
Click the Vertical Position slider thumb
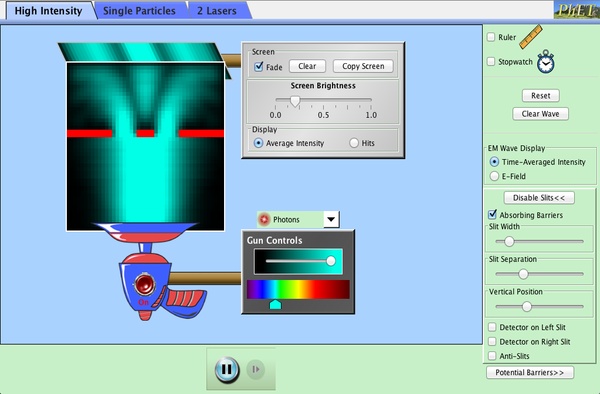point(527,306)
